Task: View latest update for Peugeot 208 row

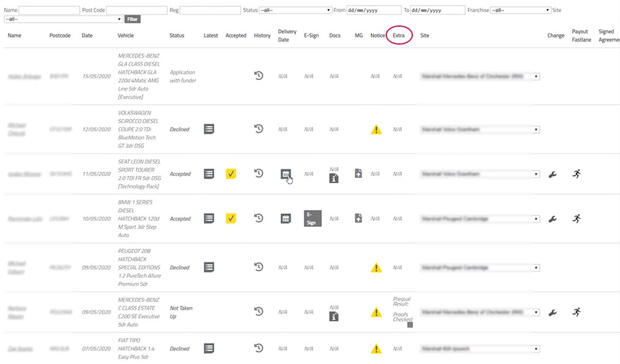Action: click(209, 267)
